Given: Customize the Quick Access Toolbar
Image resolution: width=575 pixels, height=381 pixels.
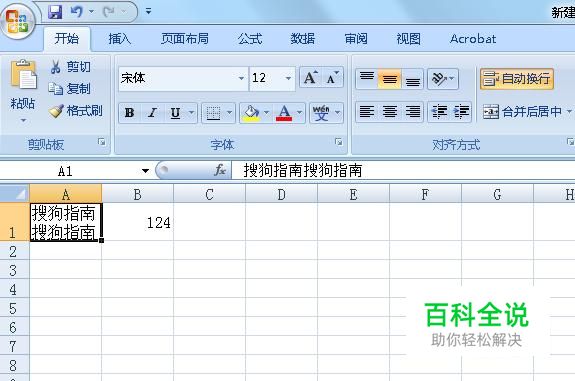Looking at the screenshot, I should 148,11.
